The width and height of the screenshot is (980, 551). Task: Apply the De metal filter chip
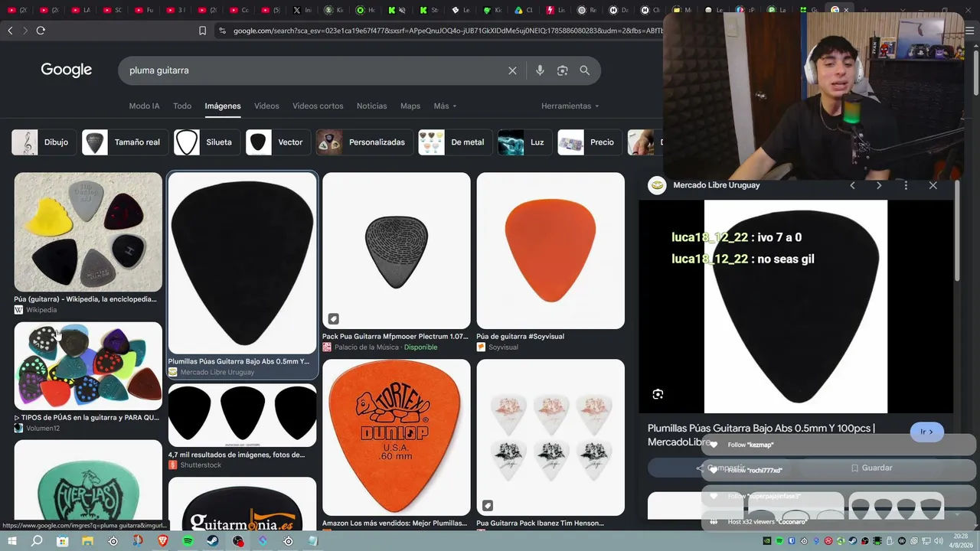point(454,142)
